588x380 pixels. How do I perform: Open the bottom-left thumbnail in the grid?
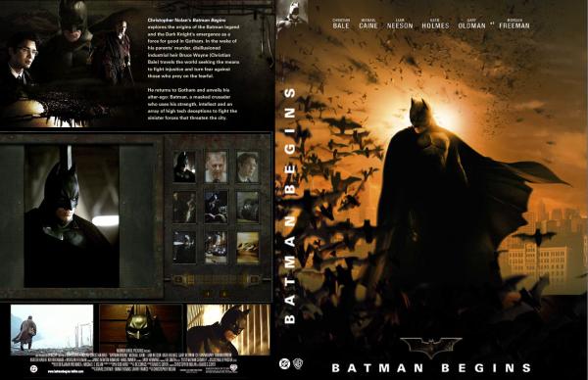pyautogui.click(x=184, y=247)
